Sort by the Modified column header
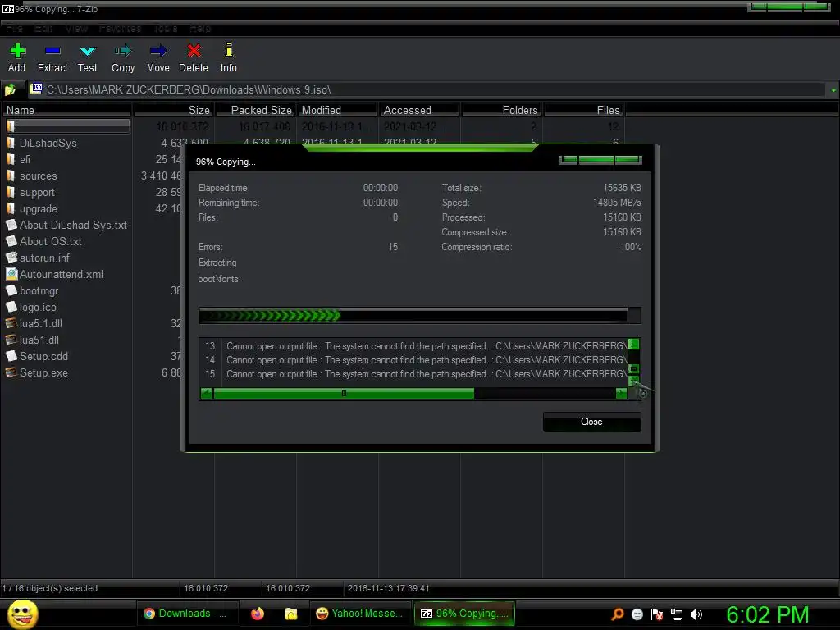This screenshot has width=840, height=630. pyautogui.click(x=337, y=110)
